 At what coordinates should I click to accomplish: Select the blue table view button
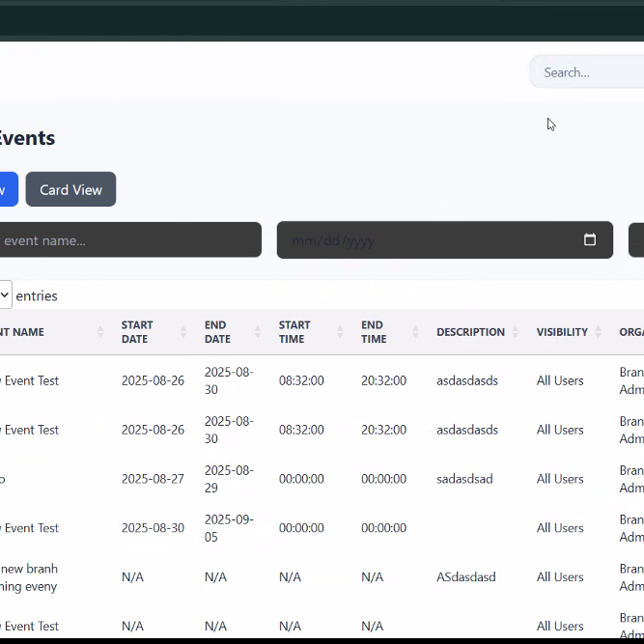point(8,189)
